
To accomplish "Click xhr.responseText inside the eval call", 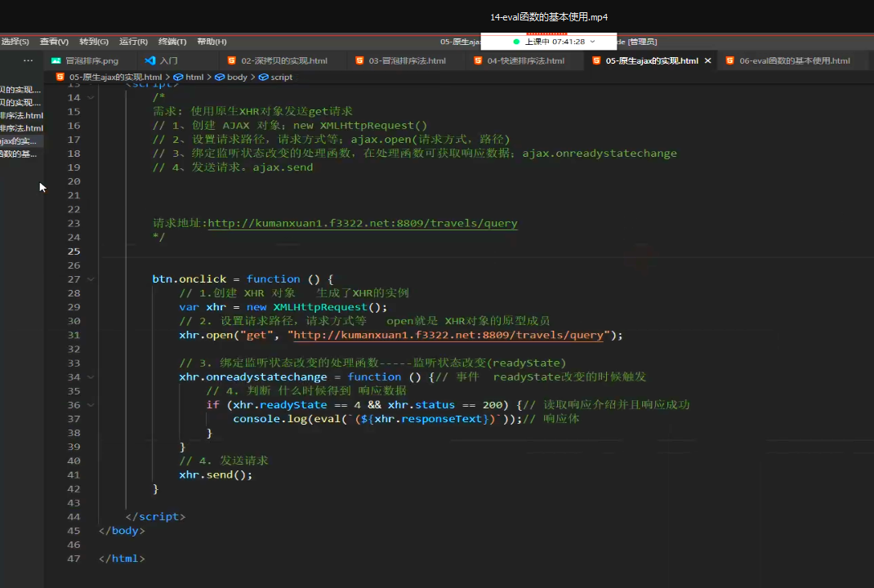I will pyautogui.click(x=427, y=419).
